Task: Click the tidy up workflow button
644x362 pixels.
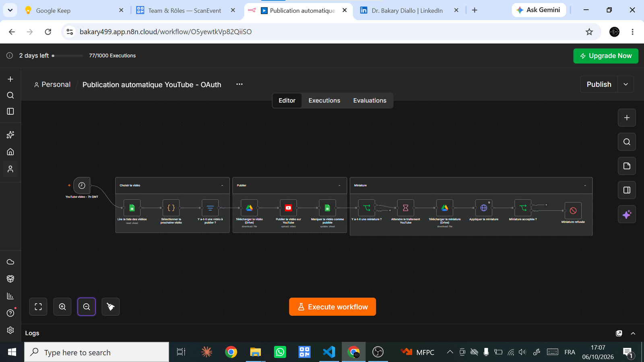Action: (111, 307)
